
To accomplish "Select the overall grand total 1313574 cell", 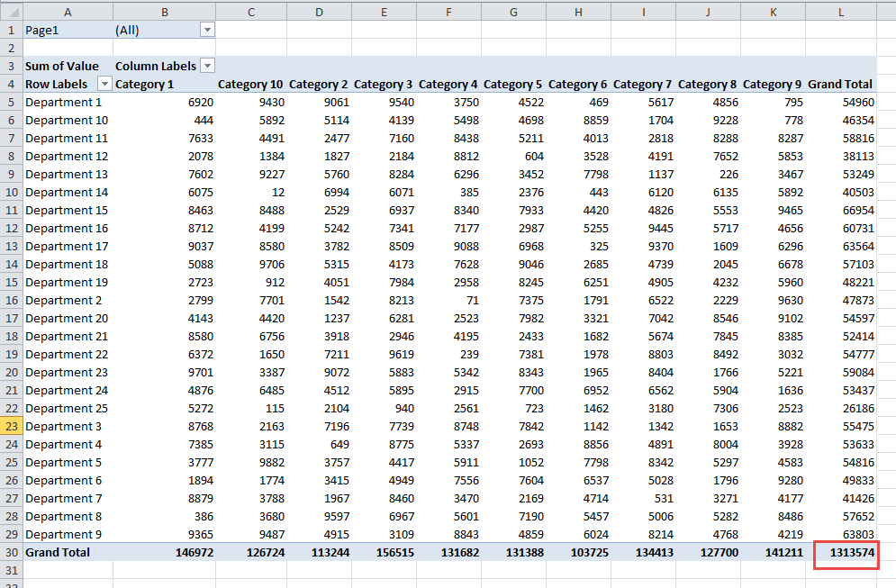I will (x=840, y=553).
